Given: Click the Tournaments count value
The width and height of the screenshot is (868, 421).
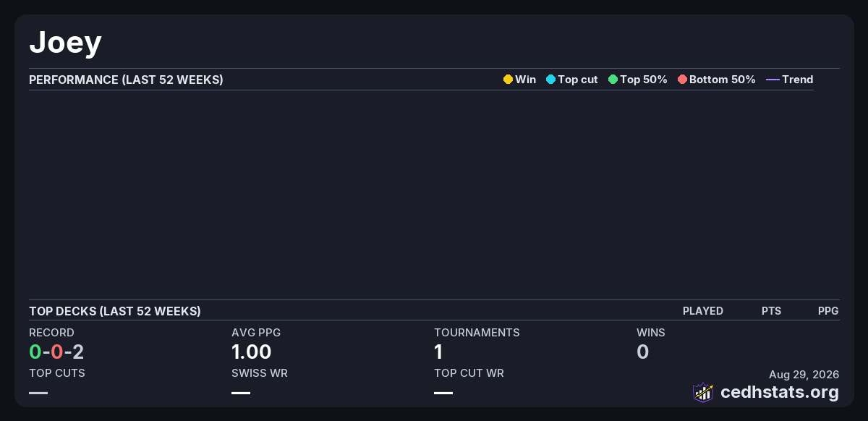Looking at the screenshot, I should [438, 352].
